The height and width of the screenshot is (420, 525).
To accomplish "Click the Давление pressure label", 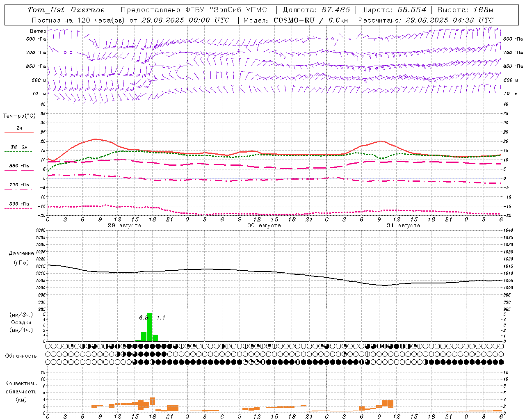I will 21,253.
